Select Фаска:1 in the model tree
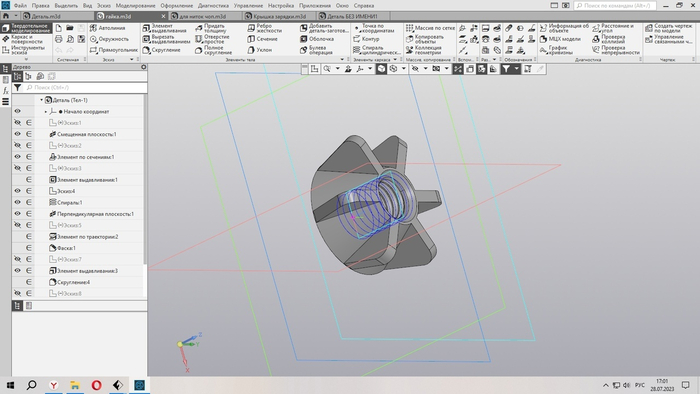The image size is (700, 394). pyautogui.click(x=66, y=248)
